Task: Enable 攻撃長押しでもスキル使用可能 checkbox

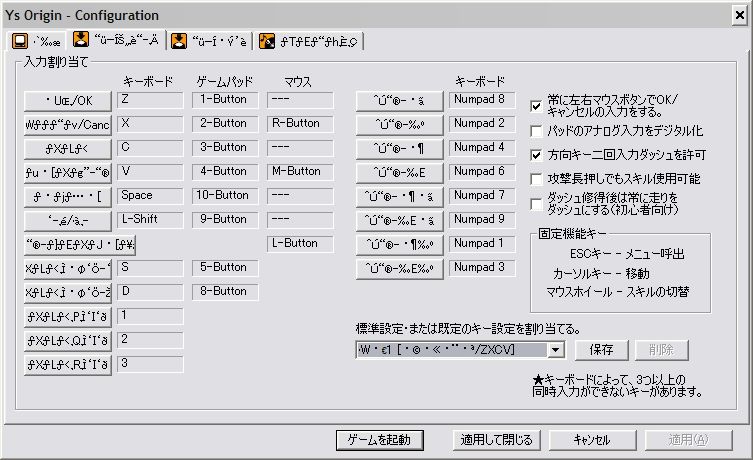Action: pos(536,179)
